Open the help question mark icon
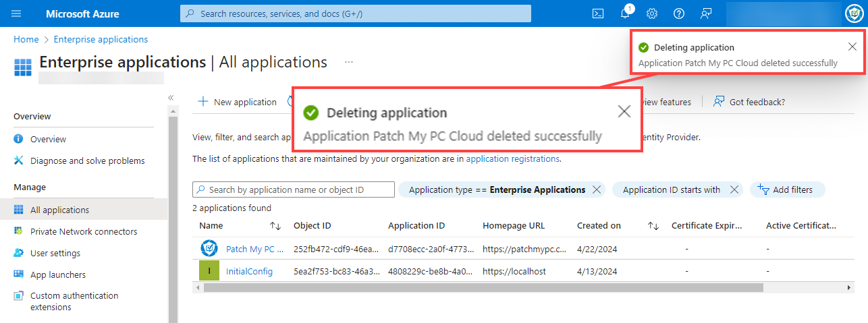Image resolution: width=868 pixels, height=323 pixels. [679, 13]
